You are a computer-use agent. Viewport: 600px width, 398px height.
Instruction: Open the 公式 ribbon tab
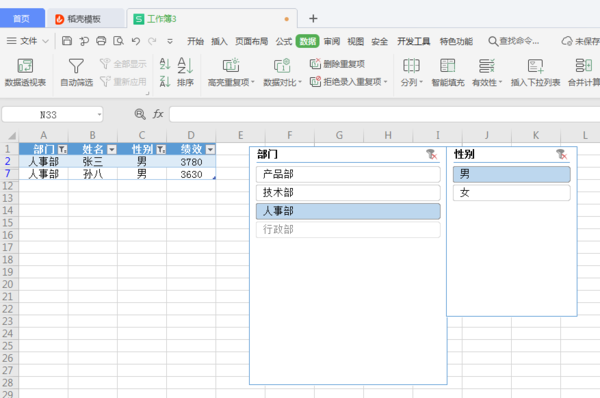tap(284, 41)
